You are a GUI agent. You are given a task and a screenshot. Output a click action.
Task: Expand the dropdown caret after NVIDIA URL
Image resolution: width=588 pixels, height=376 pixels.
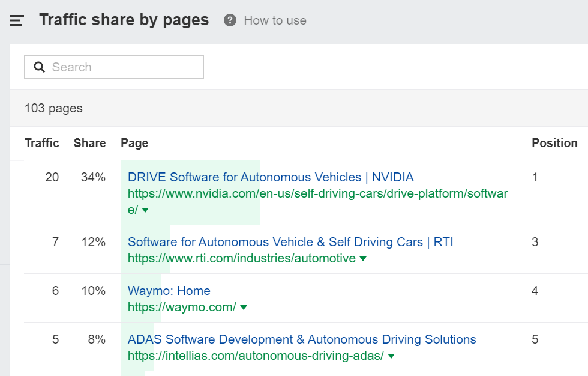click(145, 210)
